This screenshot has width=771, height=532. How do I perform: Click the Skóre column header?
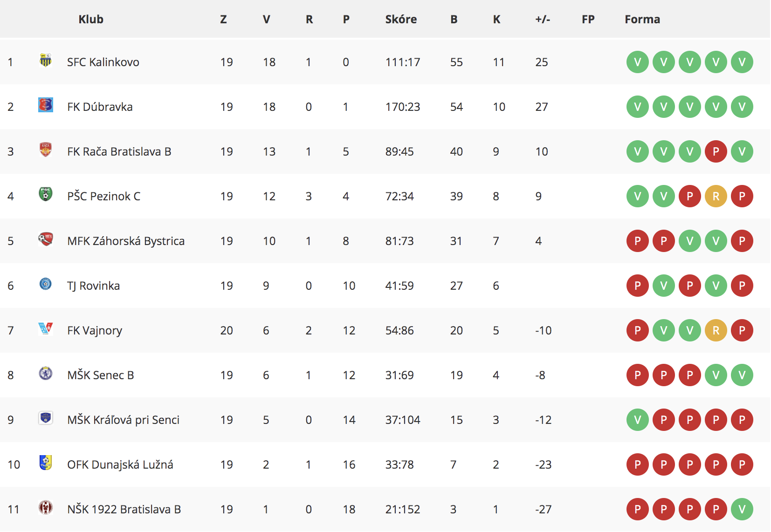click(401, 19)
